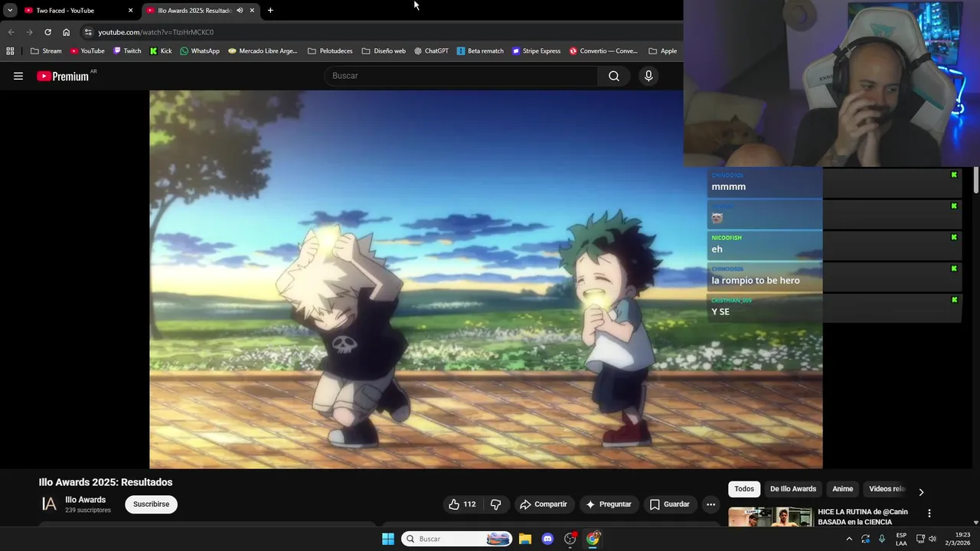Save video with the Guardar button
The height and width of the screenshot is (551, 980).
coord(670,504)
